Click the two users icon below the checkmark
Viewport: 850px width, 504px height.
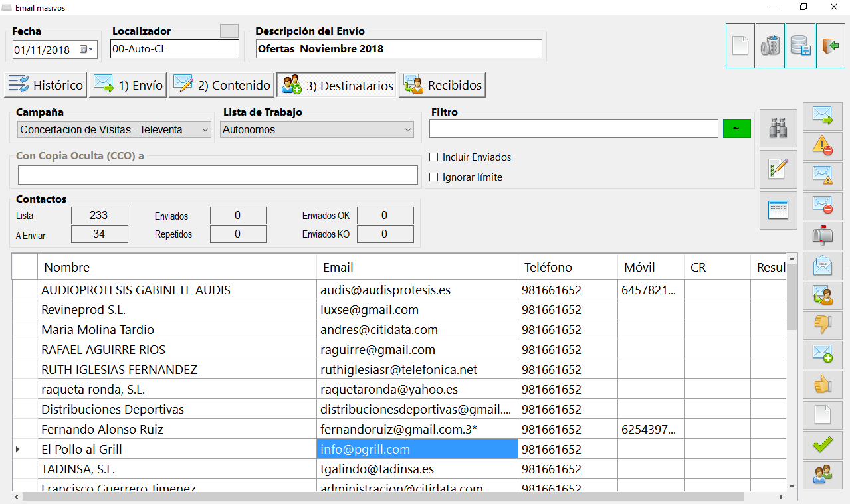[823, 475]
